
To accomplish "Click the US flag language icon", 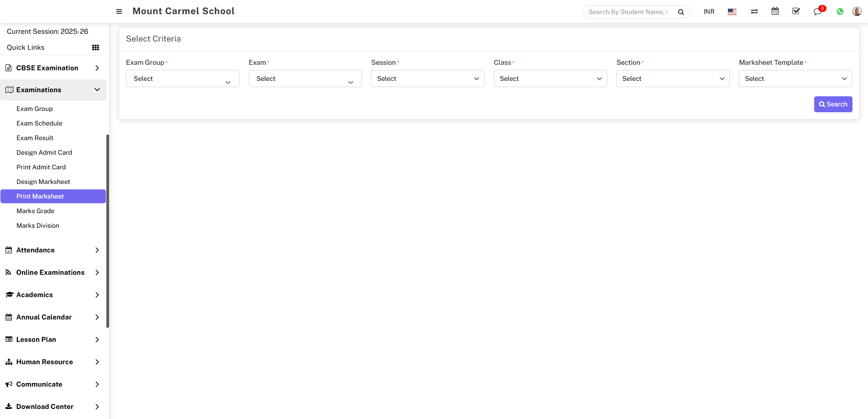I will click(x=732, y=12).
